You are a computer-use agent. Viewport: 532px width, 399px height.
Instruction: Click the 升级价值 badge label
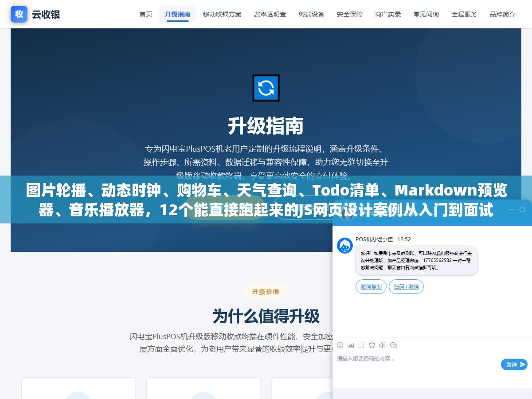point(266,291)
